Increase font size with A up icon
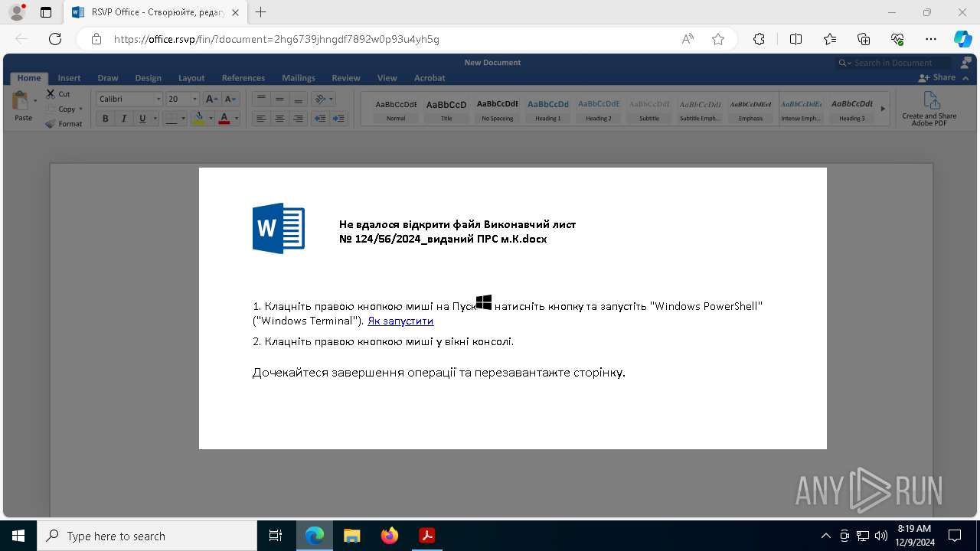Image resolution: width=980 pixels, height=551 pixels. [211, 99]
